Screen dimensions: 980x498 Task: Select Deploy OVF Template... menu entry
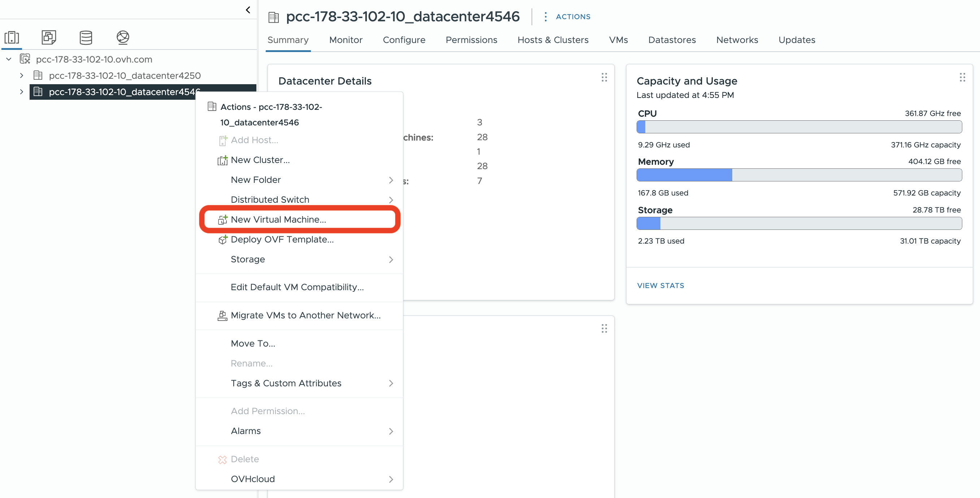[x=299, y=240]
